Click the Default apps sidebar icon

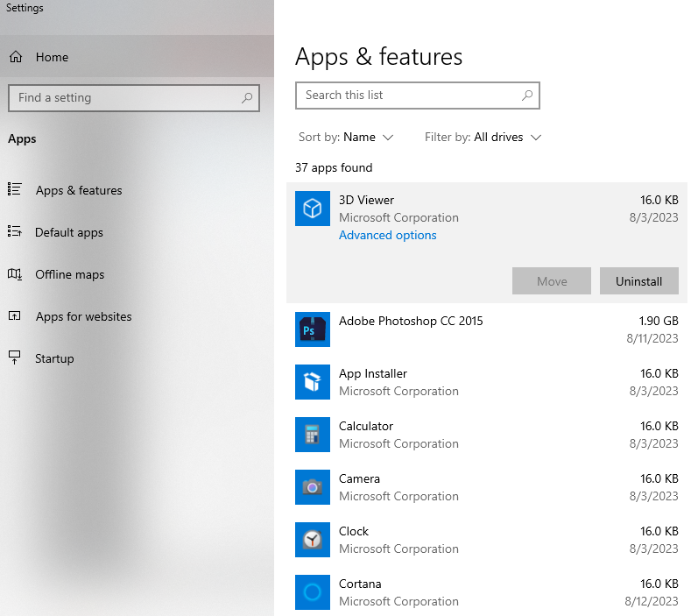[x=14, y=231]
